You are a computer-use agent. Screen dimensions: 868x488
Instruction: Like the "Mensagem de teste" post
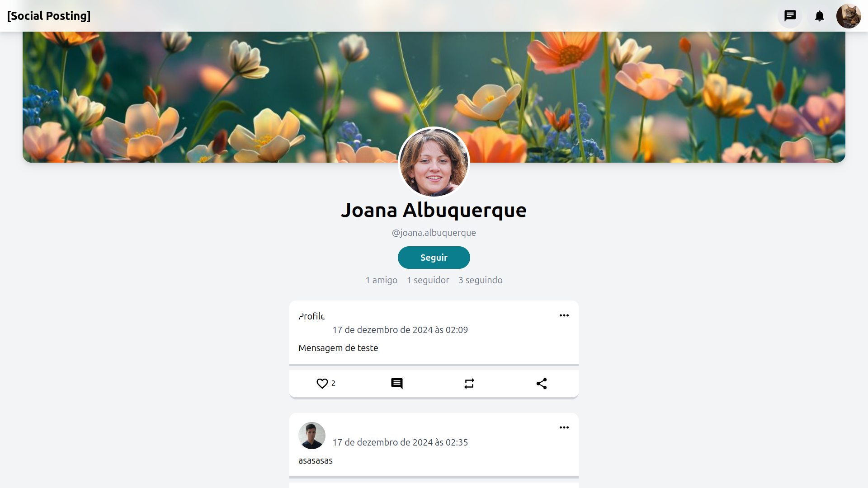point(322,384)
